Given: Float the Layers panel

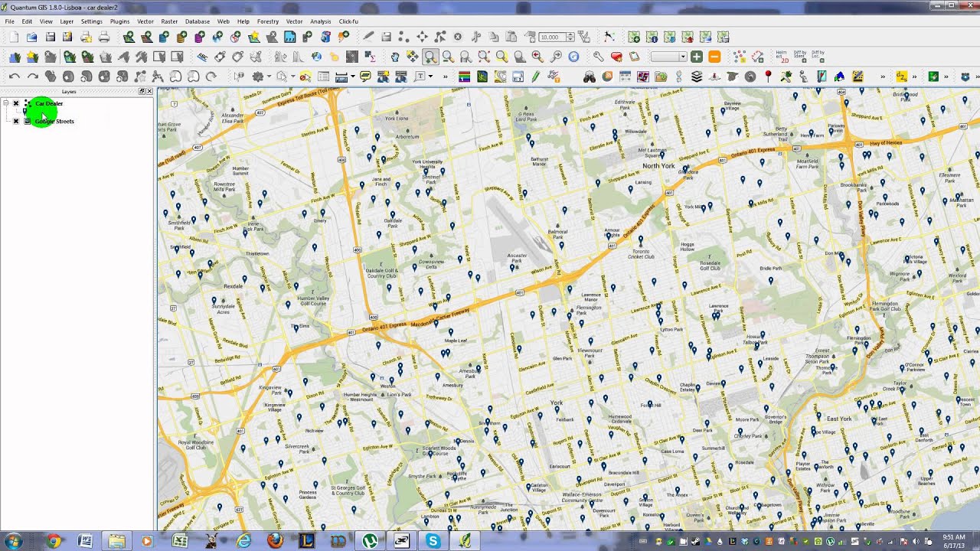Looking at the screenshot, I should 142,91.
